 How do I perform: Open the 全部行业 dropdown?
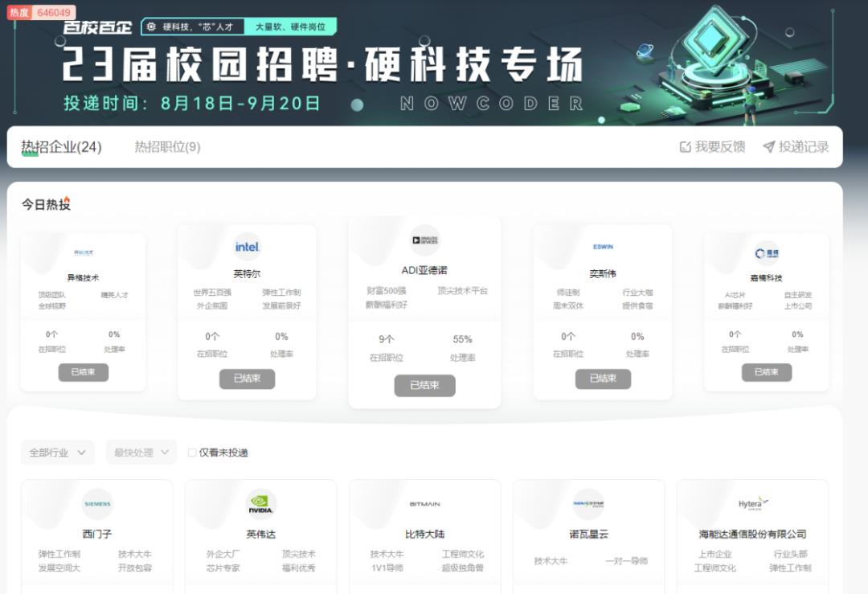[58, 453]
